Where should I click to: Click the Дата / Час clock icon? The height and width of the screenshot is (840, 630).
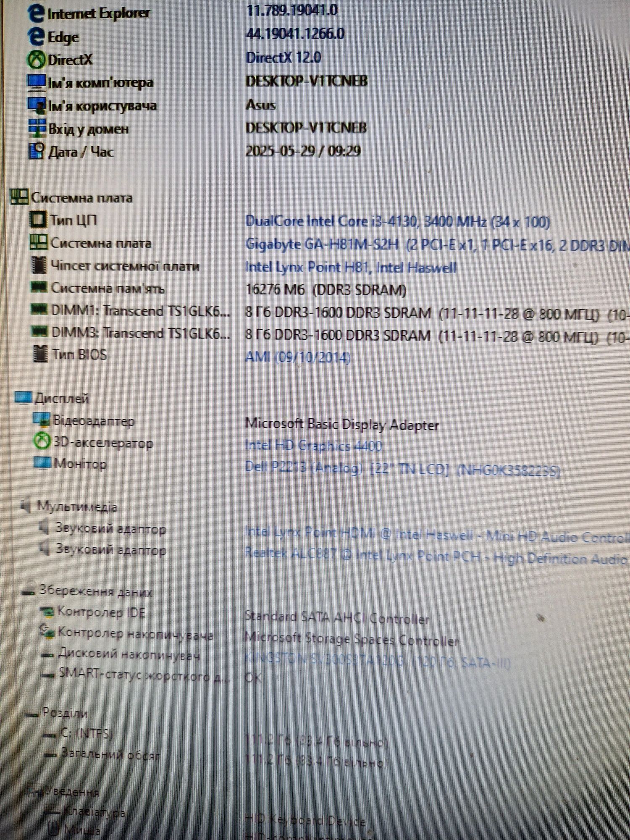(x=37, y=151)
